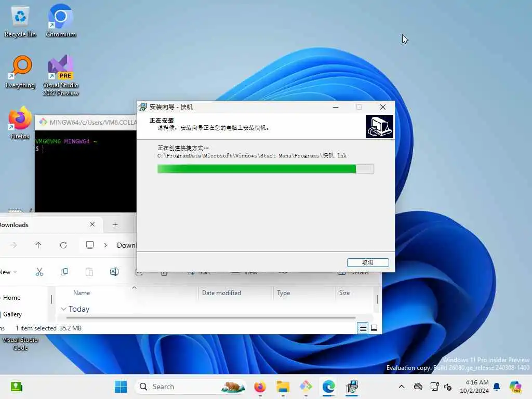
Task: Go up one folder in File Explorer
Action: pos(38,245)
